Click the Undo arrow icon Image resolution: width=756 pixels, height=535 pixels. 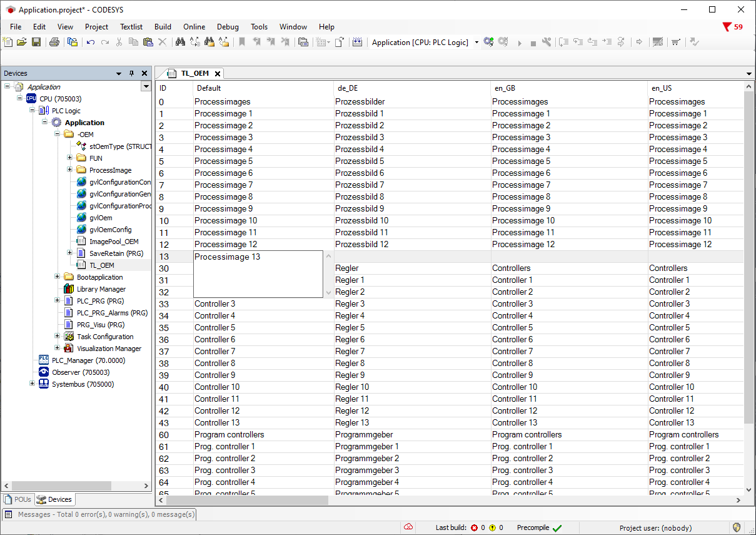point(91,43)
